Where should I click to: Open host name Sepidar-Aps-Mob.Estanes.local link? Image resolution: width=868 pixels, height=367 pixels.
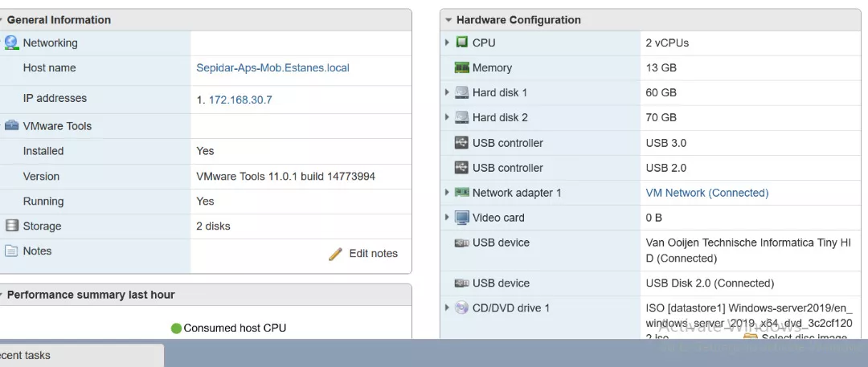pos(273,68)
